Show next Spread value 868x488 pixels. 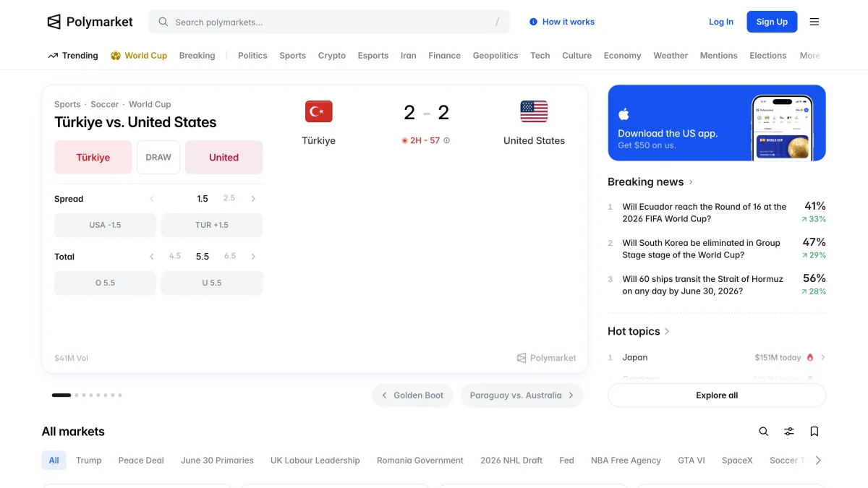(253, 199)
